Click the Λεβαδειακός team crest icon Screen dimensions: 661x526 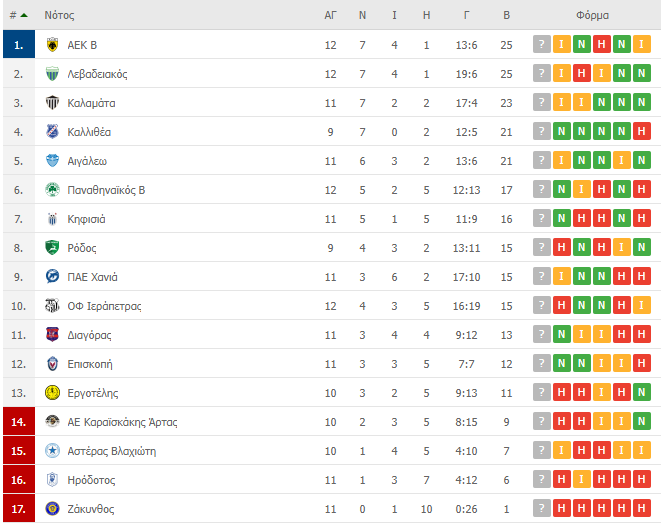coord(52,74)
